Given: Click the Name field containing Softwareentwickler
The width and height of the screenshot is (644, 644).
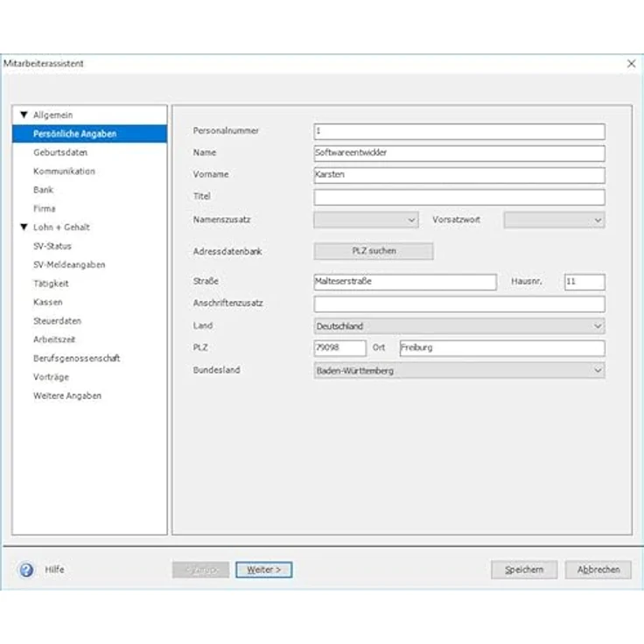Looking at the screenshot, I should pos(459,153).
